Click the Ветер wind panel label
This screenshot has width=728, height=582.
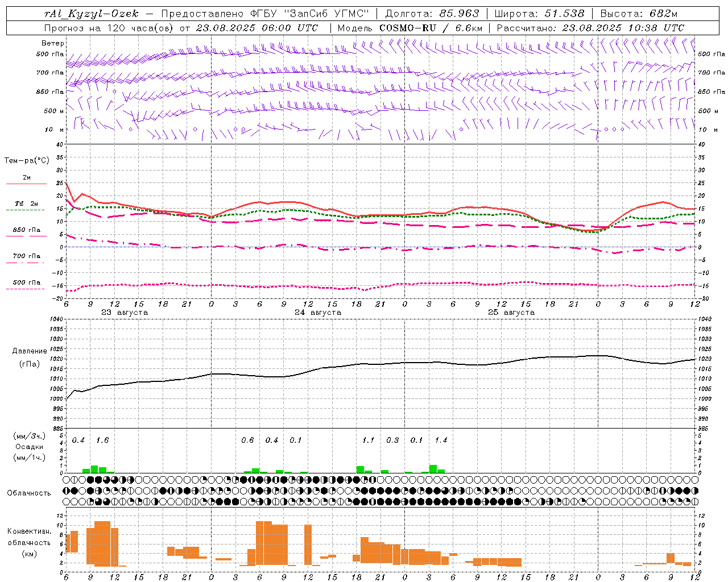pyautogui.click(x=53, y=43)
